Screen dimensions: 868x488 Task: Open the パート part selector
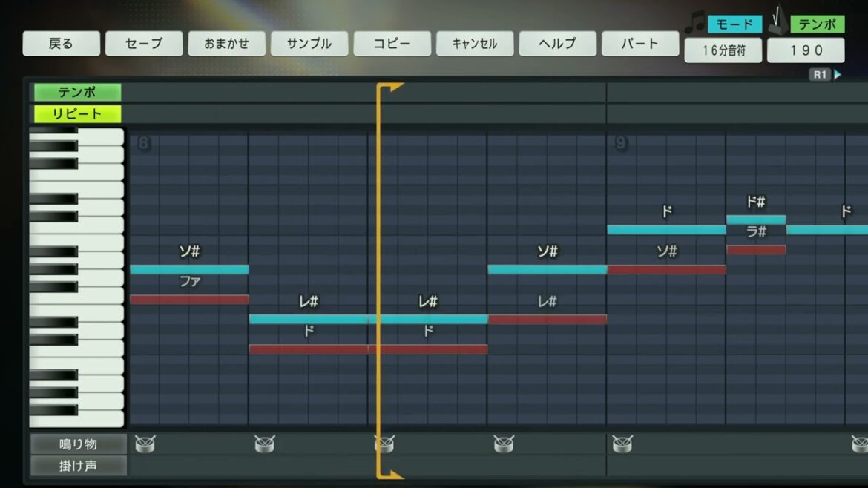(x=640, y=43)
